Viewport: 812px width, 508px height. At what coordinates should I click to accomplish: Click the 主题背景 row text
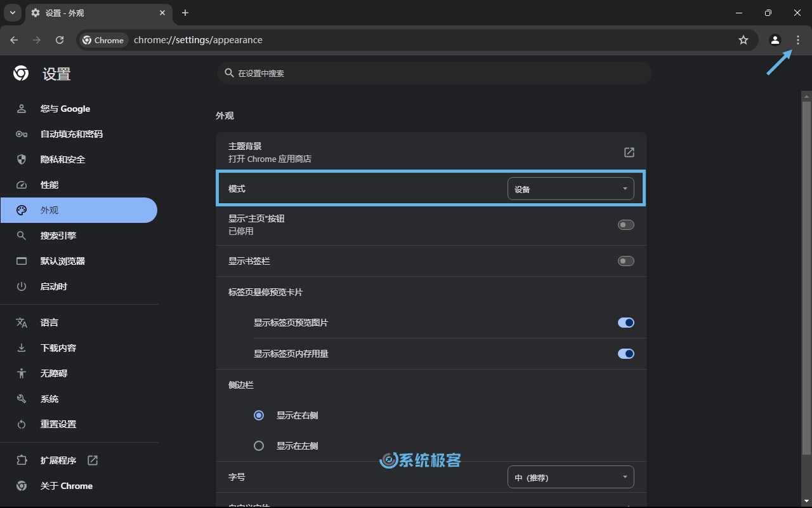(x=245, y=146)
